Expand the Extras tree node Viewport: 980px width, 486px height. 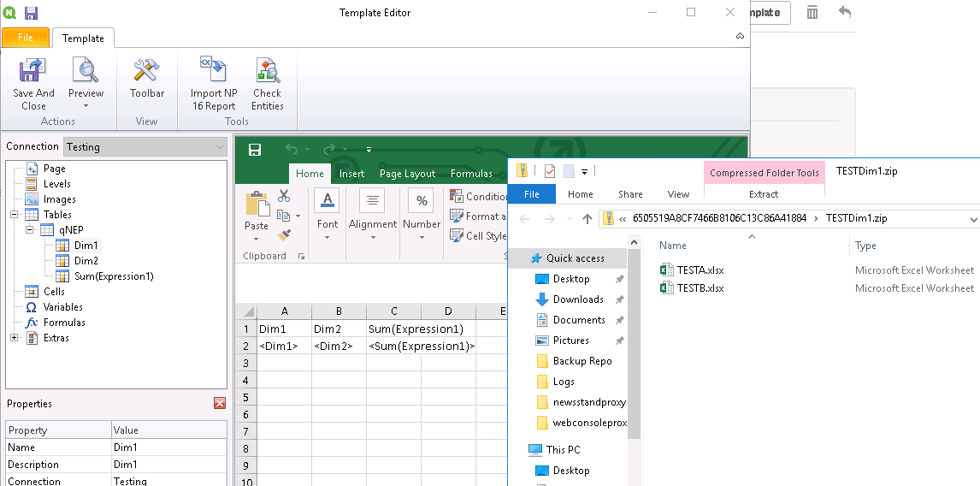click(x=15, y=338)
